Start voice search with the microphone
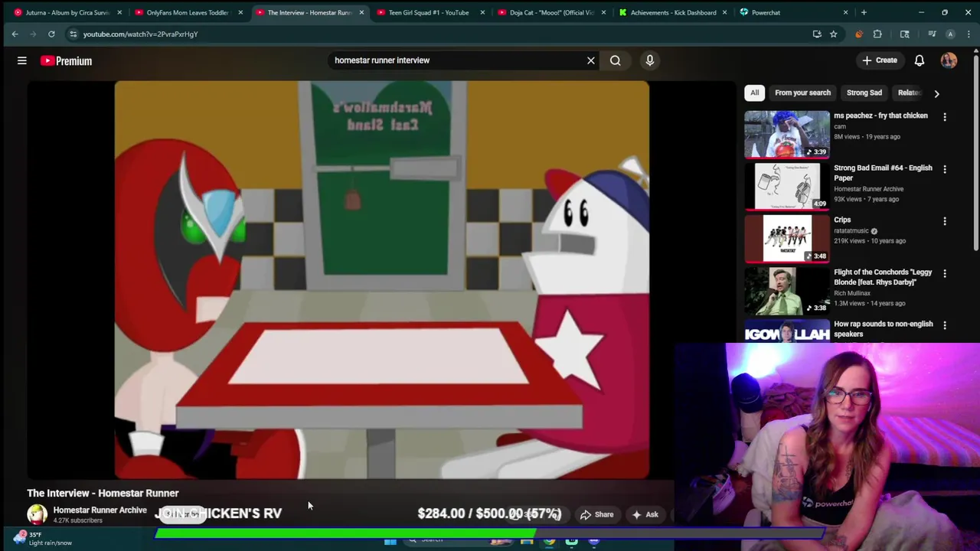The image size is (980, 551). point(650,60)
